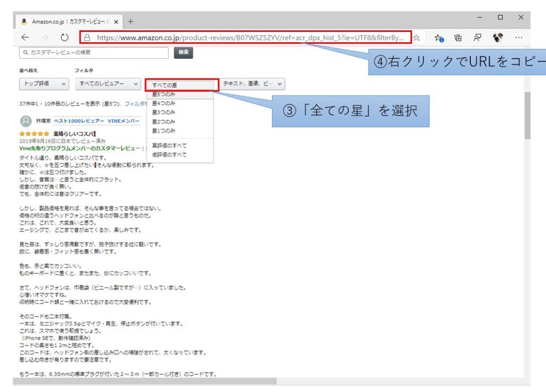Image resolution: width=546 pixels, height=392 pixels.
Task: Click Vine先取りプログラムメンバー review label
Action: coord(80,148)
